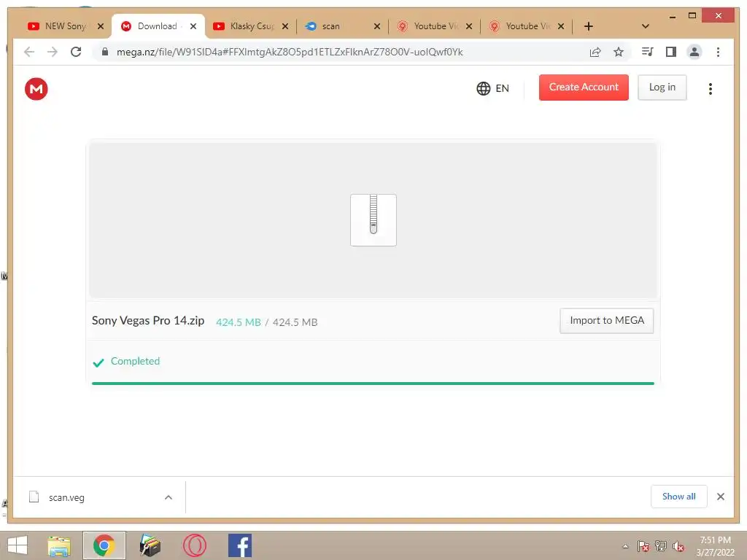Screen dimensions: 747x560
Task: Click the zip file preview icon
Action: pos(373,219)
